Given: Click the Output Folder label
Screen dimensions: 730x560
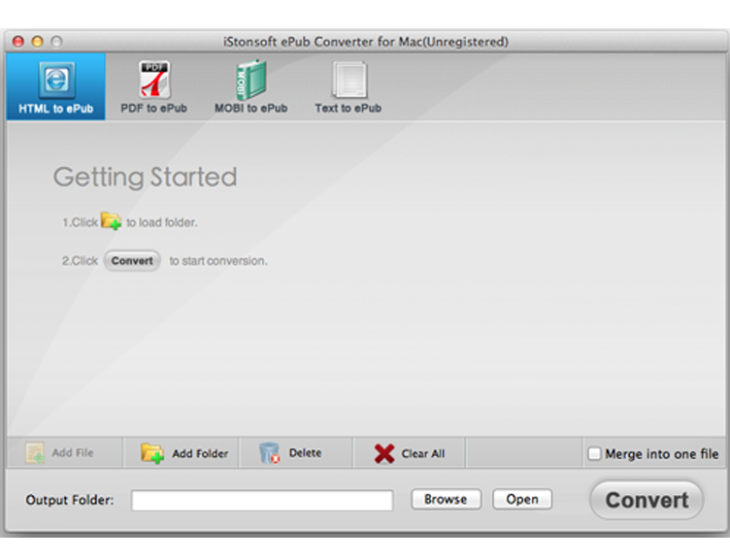Looking at the screenshot, I should click(x=70, y=501).
